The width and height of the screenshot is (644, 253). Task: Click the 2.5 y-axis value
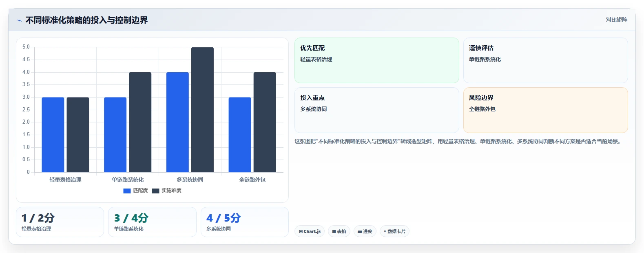(x=26, y=109)
